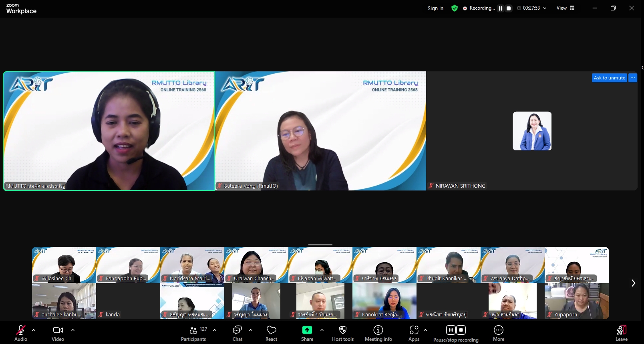Select Yupaporn thumbnail

(x=577, y=301)
